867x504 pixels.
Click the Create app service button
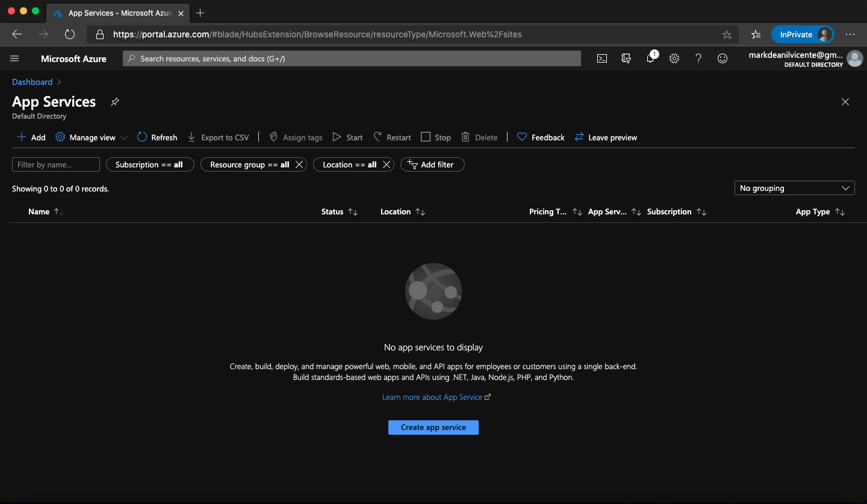coord(433,428)
